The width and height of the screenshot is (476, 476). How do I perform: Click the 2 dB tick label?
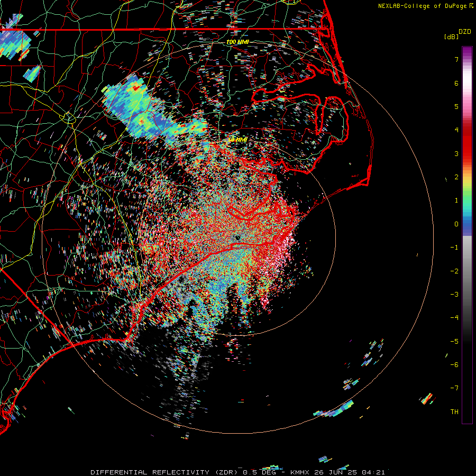click(x=456, y=177)
